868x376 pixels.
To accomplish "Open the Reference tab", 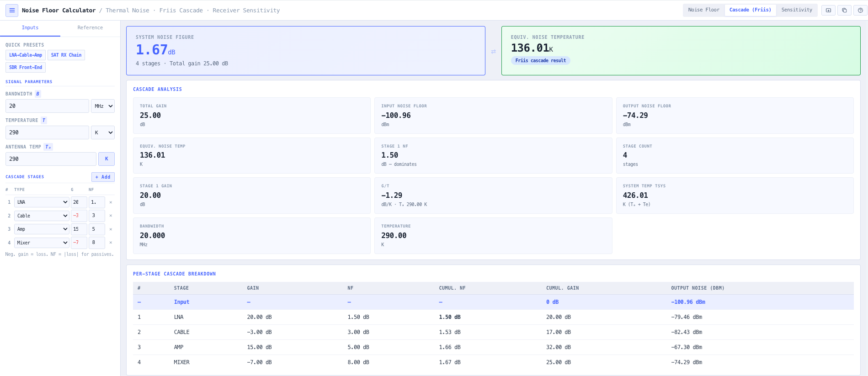I will (90, 28).
